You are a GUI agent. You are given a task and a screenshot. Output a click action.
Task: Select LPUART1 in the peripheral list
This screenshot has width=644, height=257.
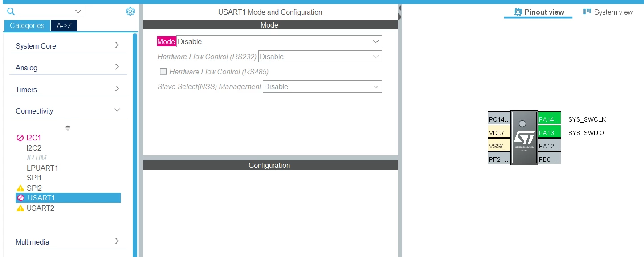(x=42, y=168)
